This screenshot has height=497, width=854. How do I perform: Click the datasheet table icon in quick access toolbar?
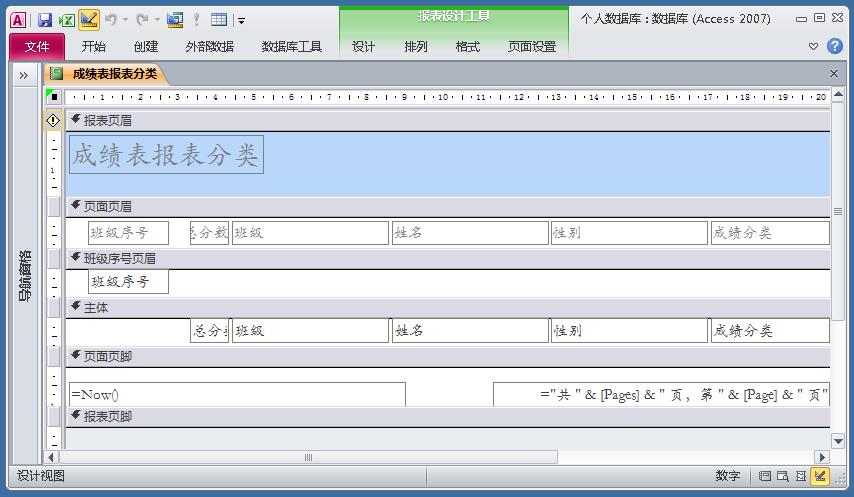[x=219, y=20]
